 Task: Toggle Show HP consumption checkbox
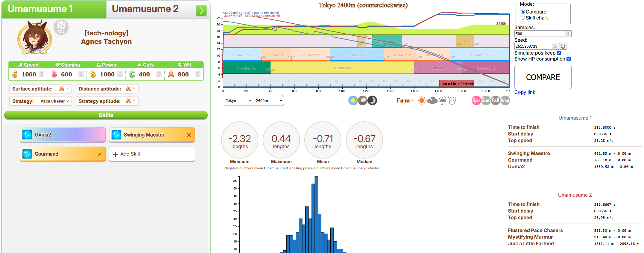(x=569, y=59)
